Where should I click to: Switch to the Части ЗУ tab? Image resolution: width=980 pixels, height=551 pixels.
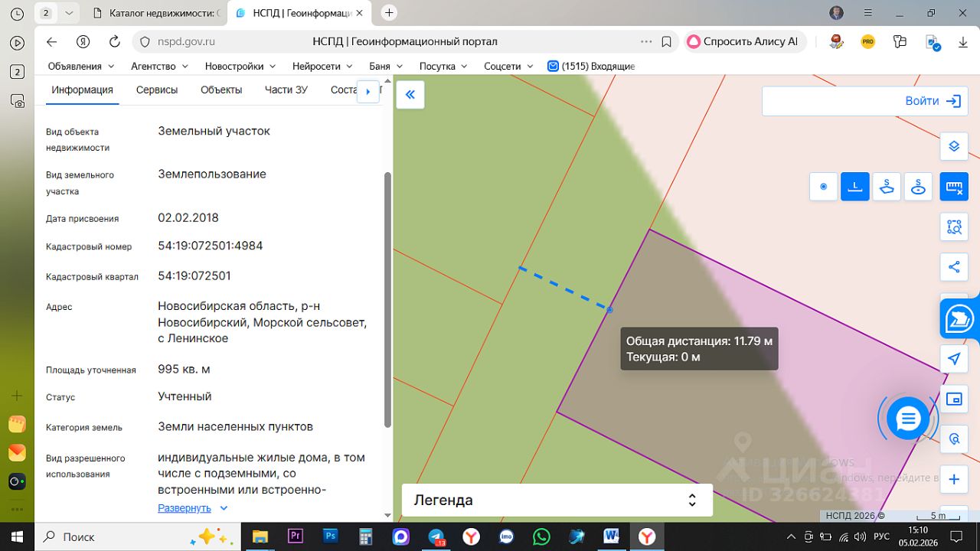pos(286,90)
